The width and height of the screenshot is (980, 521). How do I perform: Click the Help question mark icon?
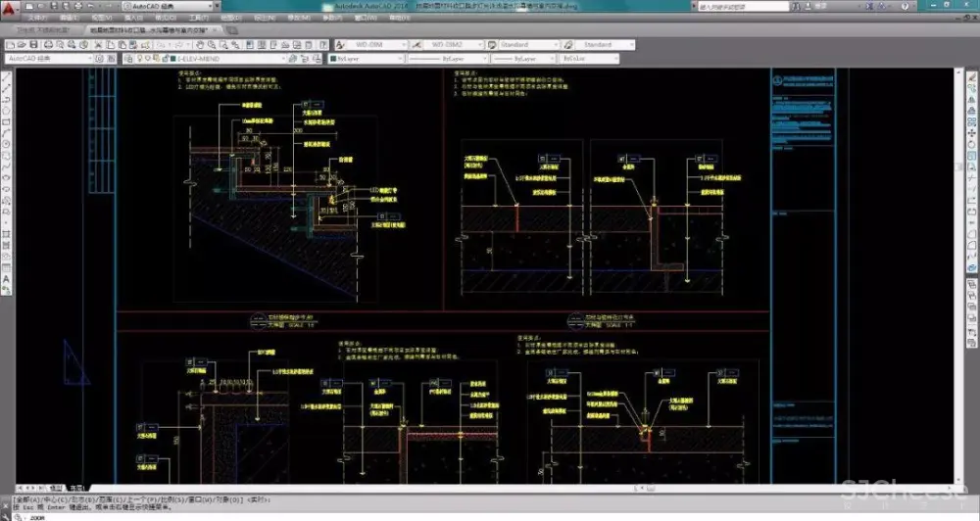point(324,44)
